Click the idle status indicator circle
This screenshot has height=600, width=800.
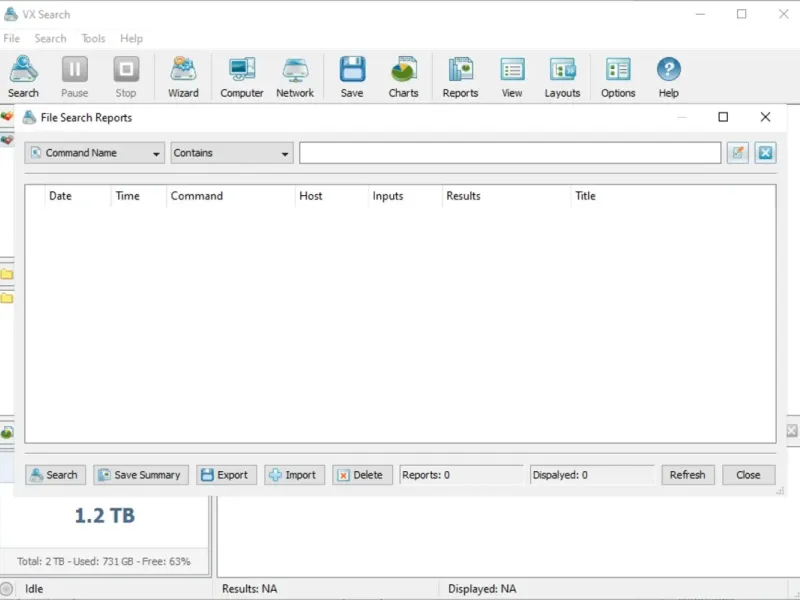pos(6,589)
